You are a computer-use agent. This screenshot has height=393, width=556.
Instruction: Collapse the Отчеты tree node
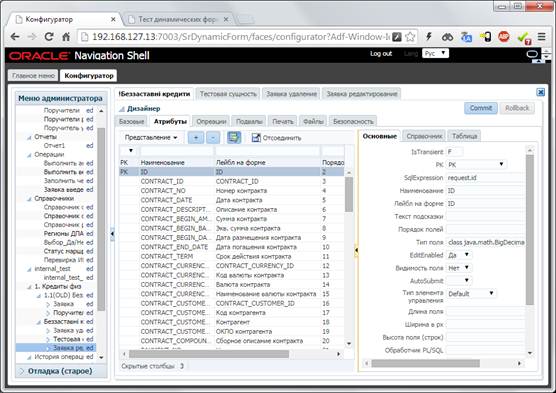pyautogui.click(x=29, y=137)
